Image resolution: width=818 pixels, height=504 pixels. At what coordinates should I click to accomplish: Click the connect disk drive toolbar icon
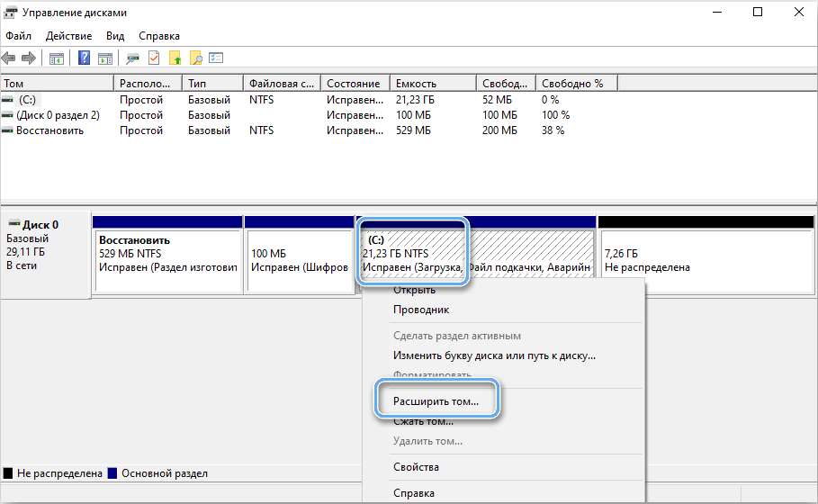[133, 58]
